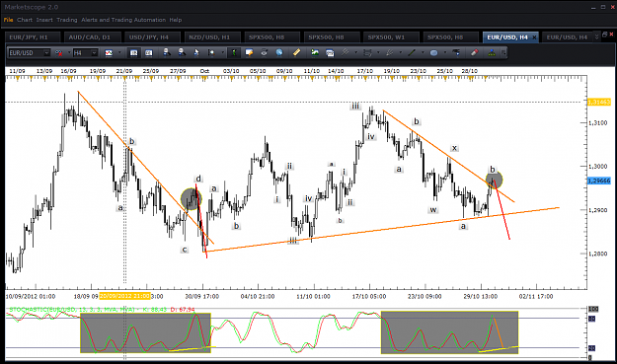Click the second panel toggle icon

(x=148, y=52)
